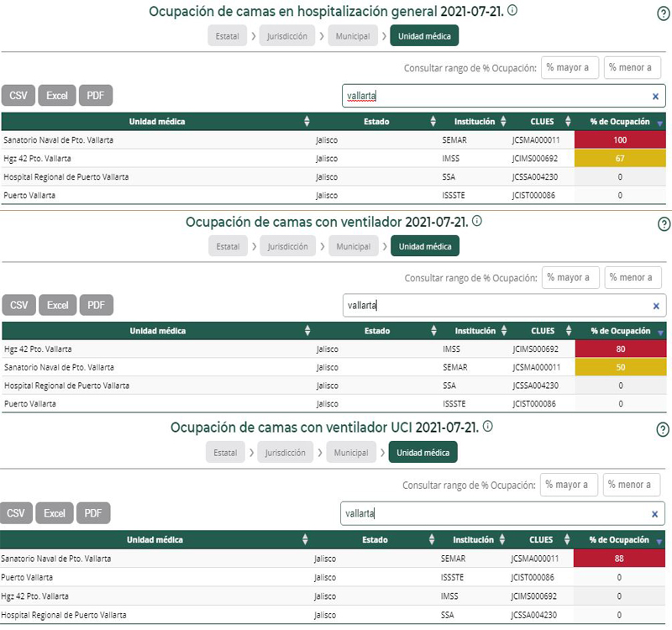Sort UCI table by % de Ocupación

(659, 541)
